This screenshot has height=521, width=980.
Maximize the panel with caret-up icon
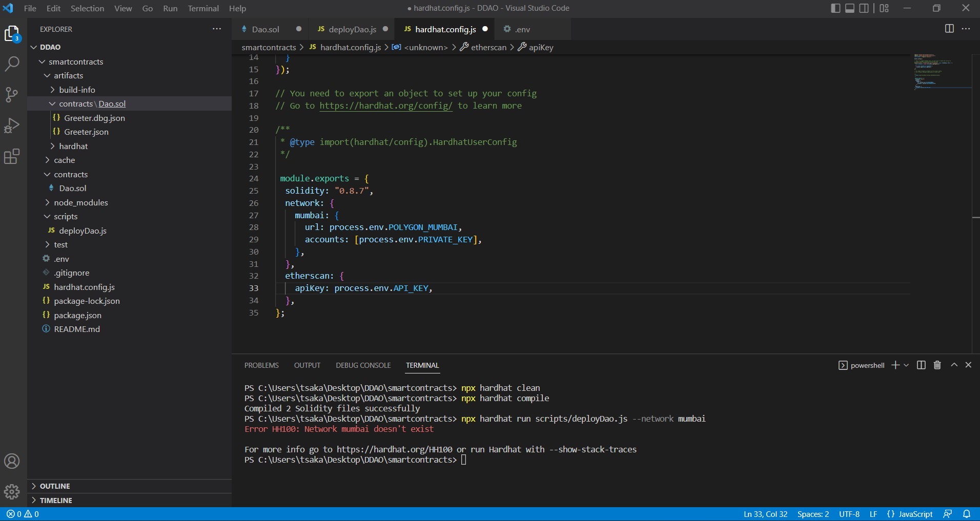coord(954,365)
